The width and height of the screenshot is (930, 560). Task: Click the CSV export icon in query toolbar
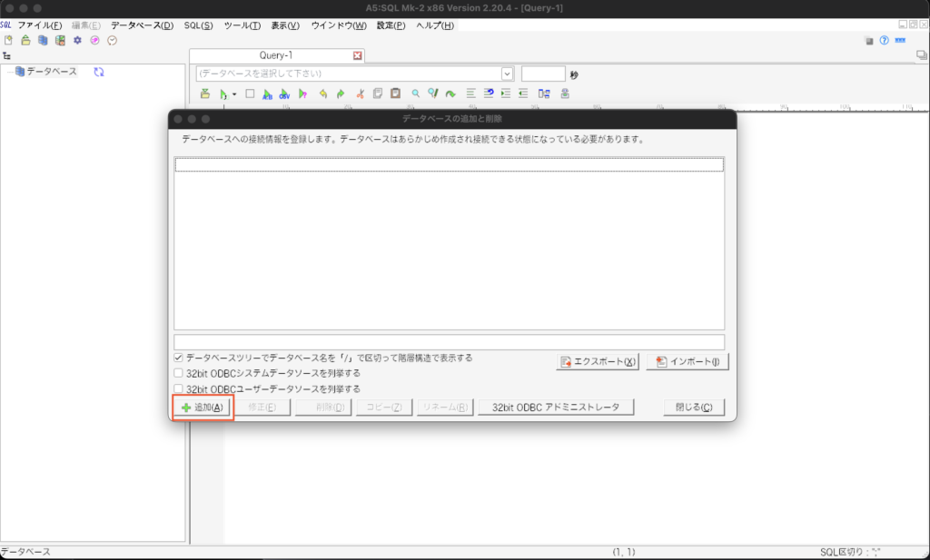click(284, 93)
